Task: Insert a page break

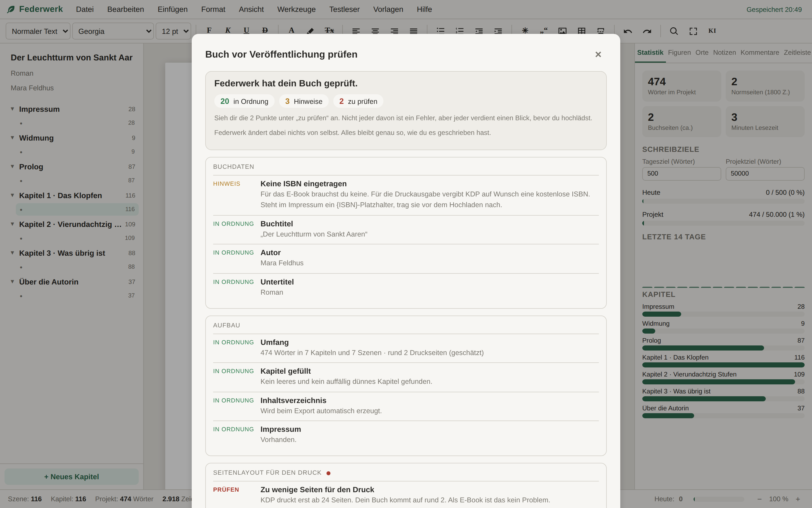Action: click(601, 31)
